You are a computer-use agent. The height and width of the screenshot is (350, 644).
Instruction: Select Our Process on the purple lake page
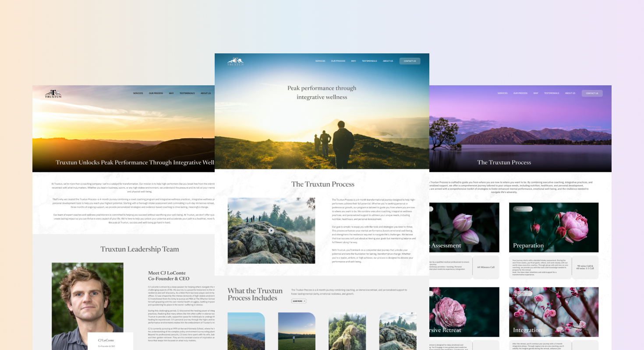coord(520,93)
